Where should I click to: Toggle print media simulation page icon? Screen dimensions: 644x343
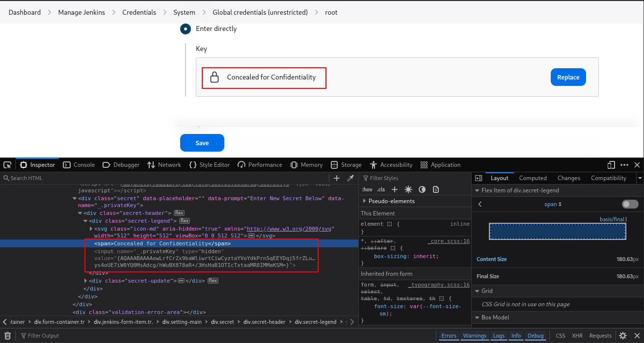[435, 189]
